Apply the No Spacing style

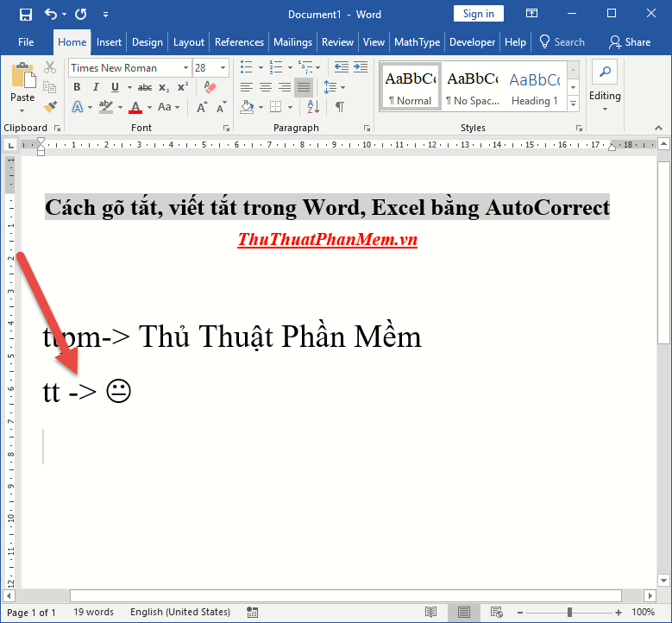click(x=473, y=87)
